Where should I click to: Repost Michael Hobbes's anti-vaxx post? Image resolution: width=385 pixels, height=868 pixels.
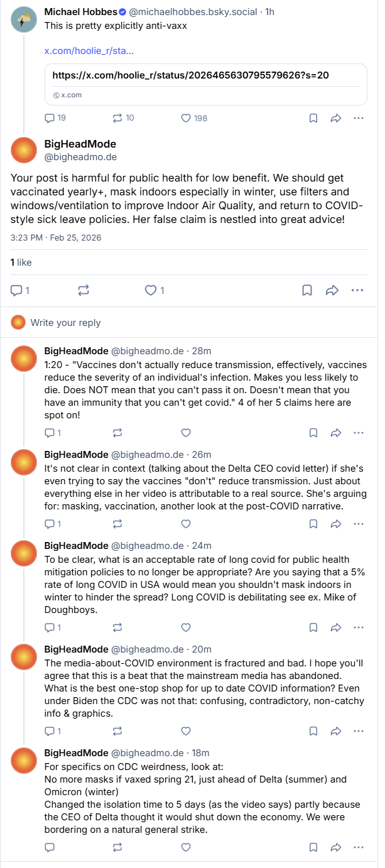tap(117, 118)
